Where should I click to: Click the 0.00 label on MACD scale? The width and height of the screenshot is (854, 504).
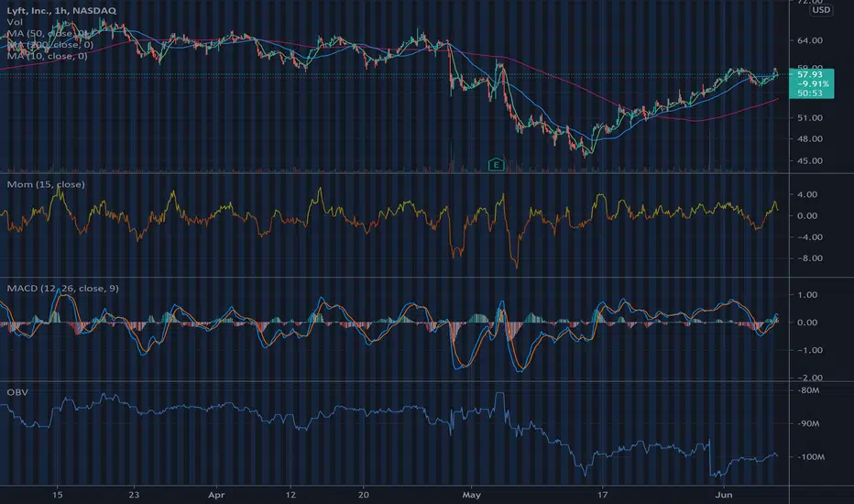(807, 323)
